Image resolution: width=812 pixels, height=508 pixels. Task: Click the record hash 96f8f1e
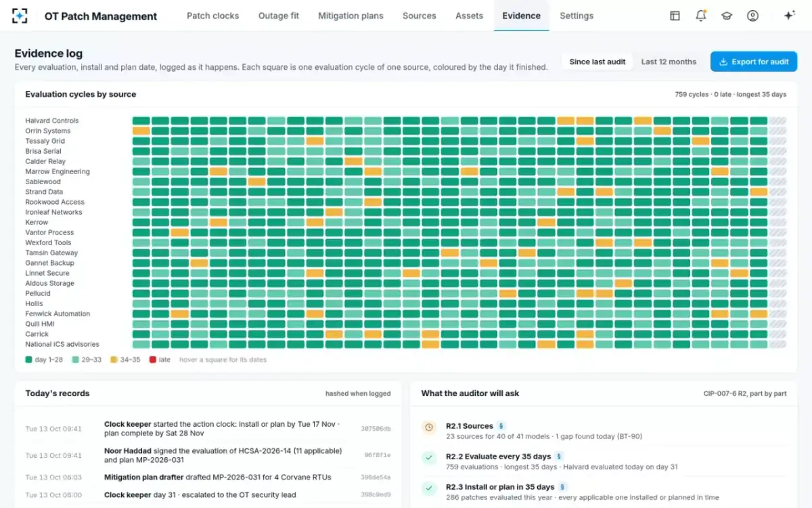coord(378,455)
